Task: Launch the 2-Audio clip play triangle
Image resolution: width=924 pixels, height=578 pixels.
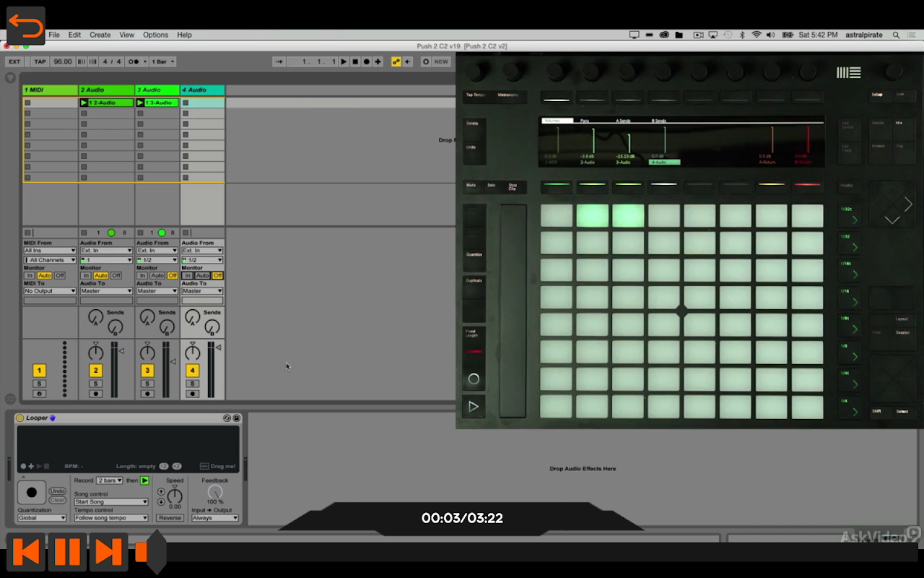Action: (x=84, y=103)
